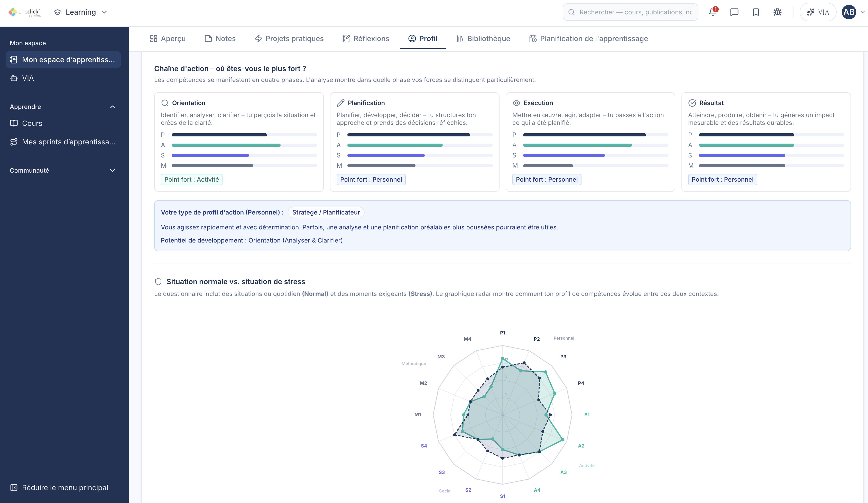The height and width of the screenshot is (503, 868).
Task: Switch to the Aperçu tab
Action: (x=168, y=39)
